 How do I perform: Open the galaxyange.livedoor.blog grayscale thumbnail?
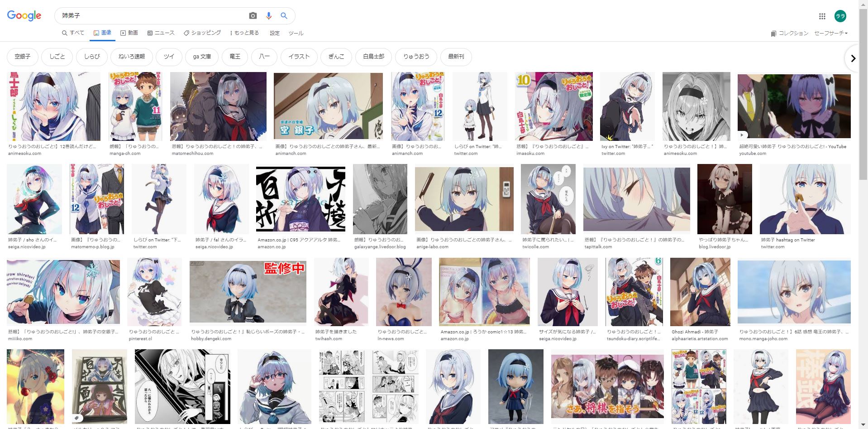[x=380, y=199]
